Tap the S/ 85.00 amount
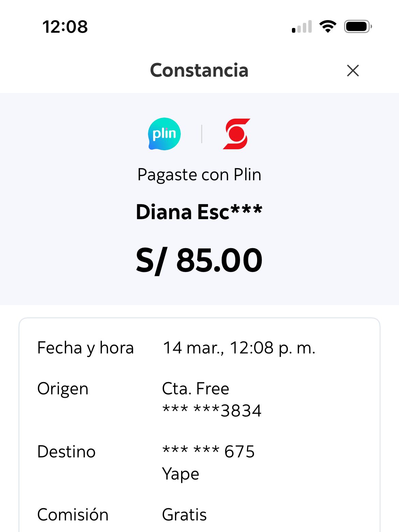 [199, 260]
